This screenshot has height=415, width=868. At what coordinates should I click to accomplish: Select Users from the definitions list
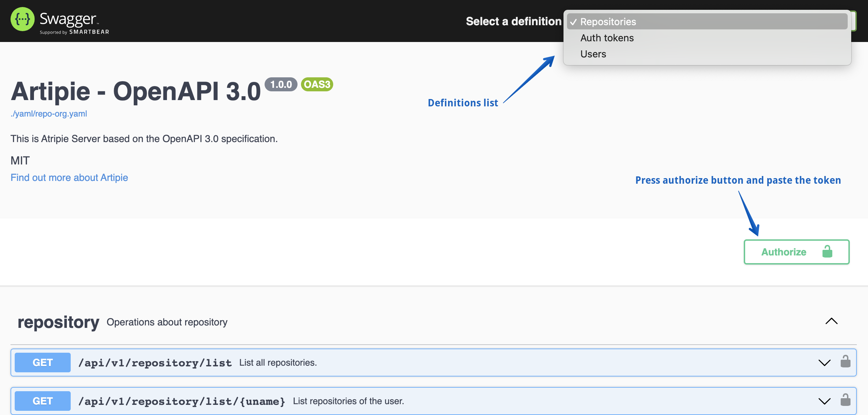pyautogui.click(x=593, y=54)
